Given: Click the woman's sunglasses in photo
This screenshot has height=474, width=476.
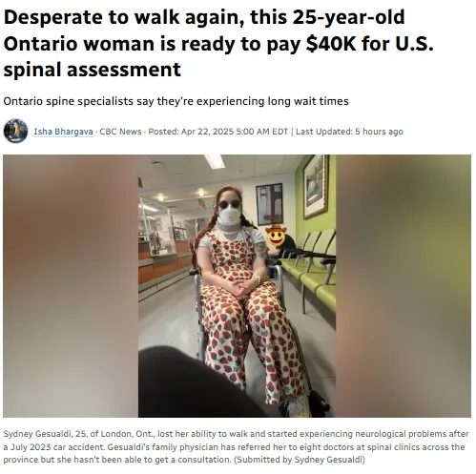Looking at the screenshot, I should point(229,204).
